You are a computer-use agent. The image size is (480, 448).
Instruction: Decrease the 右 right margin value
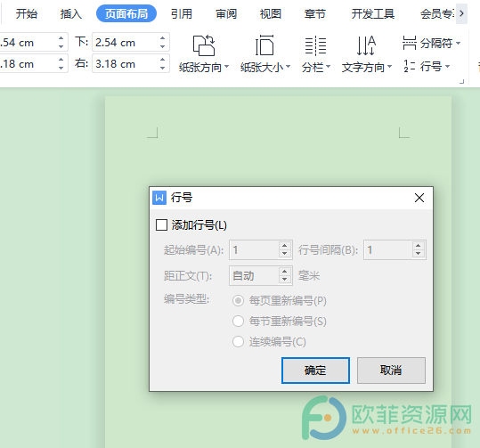click(163, 68)
